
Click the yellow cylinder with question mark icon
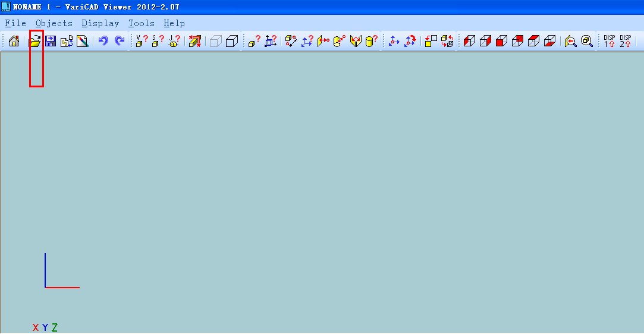371,41
